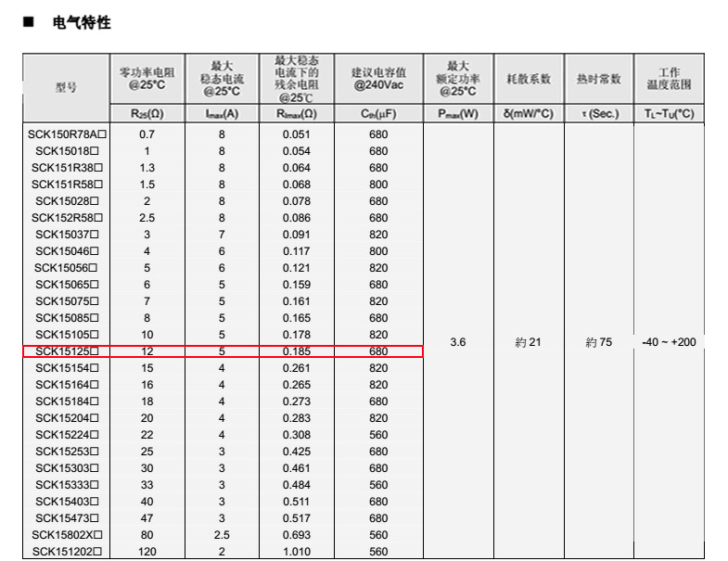The width and height of the screenshot is (728, 561).
Task: Click the SCK151202 model in last row
Action: [x=66, y=552]
